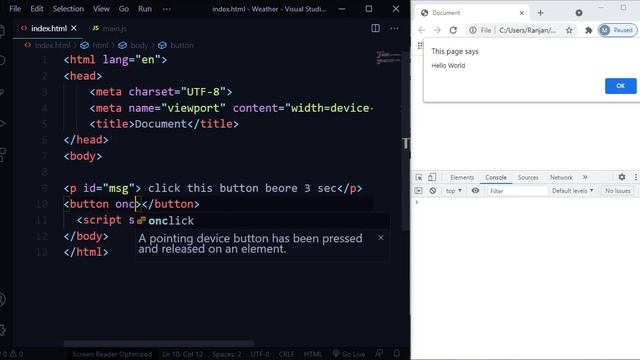640x360 pixels.
Task: Go forward in Chrome browser
Action: pos(437,30)
